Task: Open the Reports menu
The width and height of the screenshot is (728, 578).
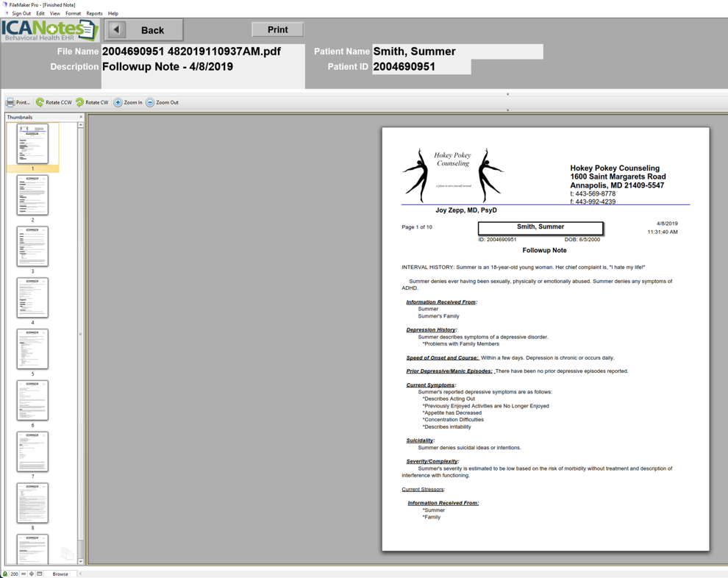Action: (x=94, y=13)
